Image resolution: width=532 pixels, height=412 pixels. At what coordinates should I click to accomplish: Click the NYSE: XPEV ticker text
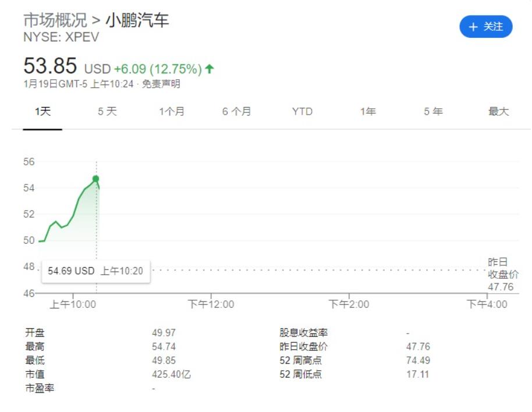pyautogui.click(x=61, y=37)
